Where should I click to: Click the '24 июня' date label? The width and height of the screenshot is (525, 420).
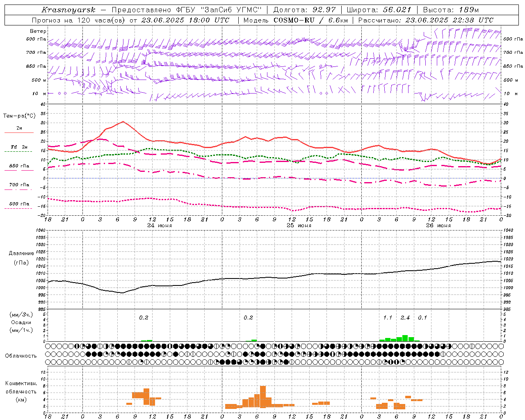tap(160, 226)
